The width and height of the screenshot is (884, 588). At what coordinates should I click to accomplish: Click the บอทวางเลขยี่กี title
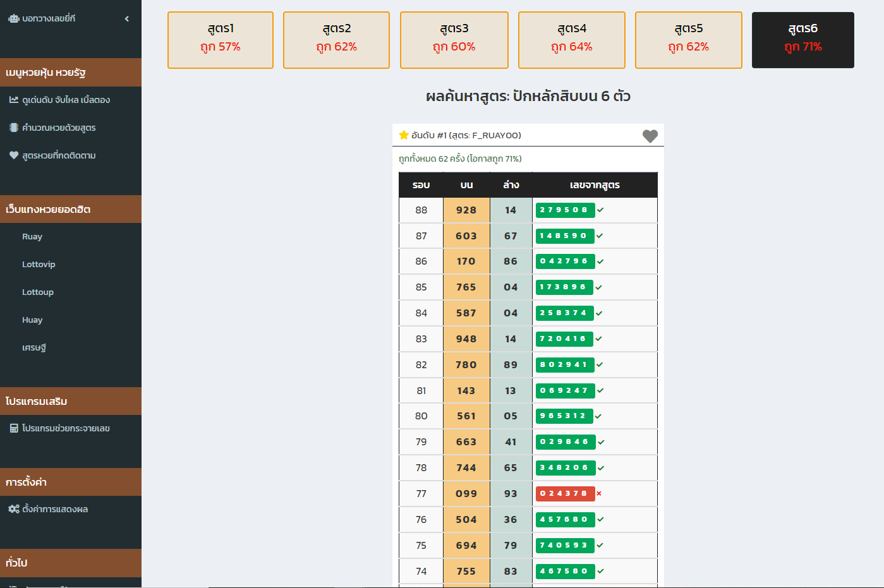click(49, 19)
